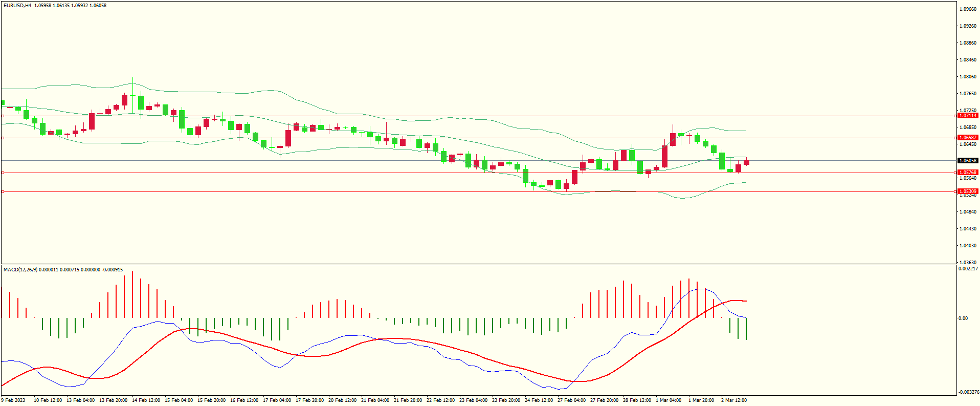The image size is (980, 406).
Task: Select the red 1.05309 support level label
Action: tap(967, 191)
